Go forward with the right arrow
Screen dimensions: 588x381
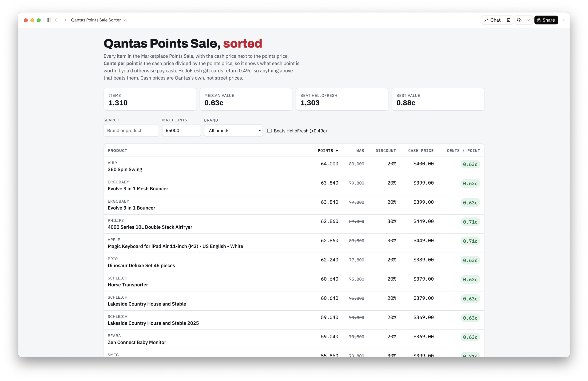click(64, 20)
